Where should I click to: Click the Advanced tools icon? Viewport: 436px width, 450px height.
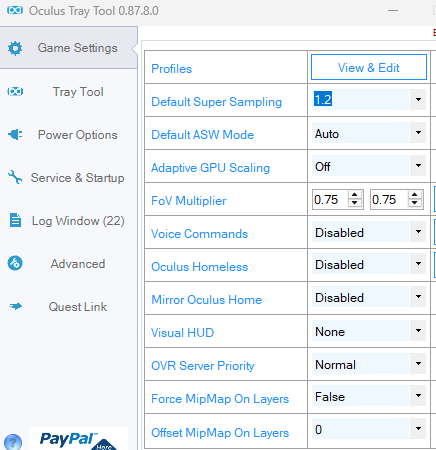(15, 263)
